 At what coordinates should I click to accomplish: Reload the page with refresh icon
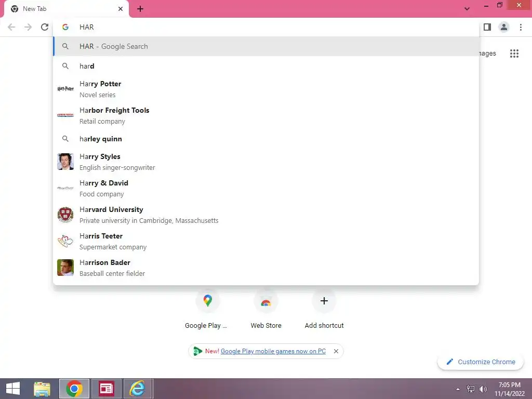coord(45,27)
